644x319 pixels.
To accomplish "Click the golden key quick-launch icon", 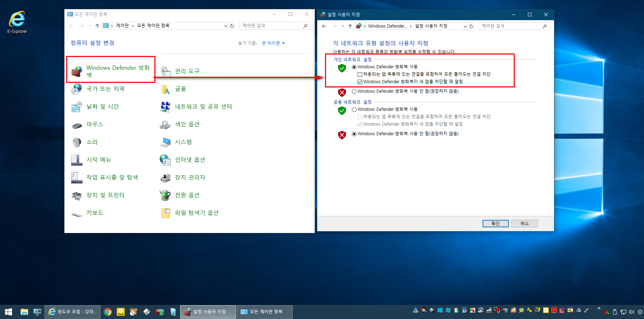I will pyautogui.click(x=529, y=310).
